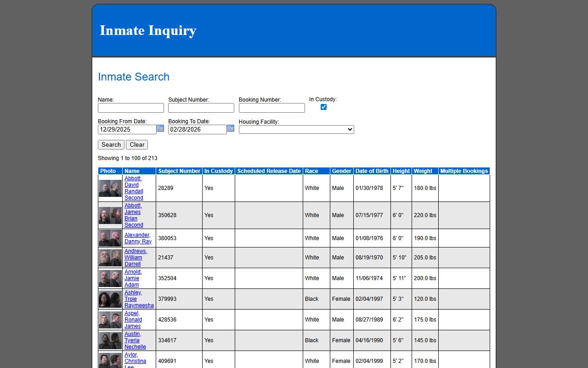Open Austin, Tyeria Nechelle record
This screenshot has height=368, width=588.
click(135, 340)
